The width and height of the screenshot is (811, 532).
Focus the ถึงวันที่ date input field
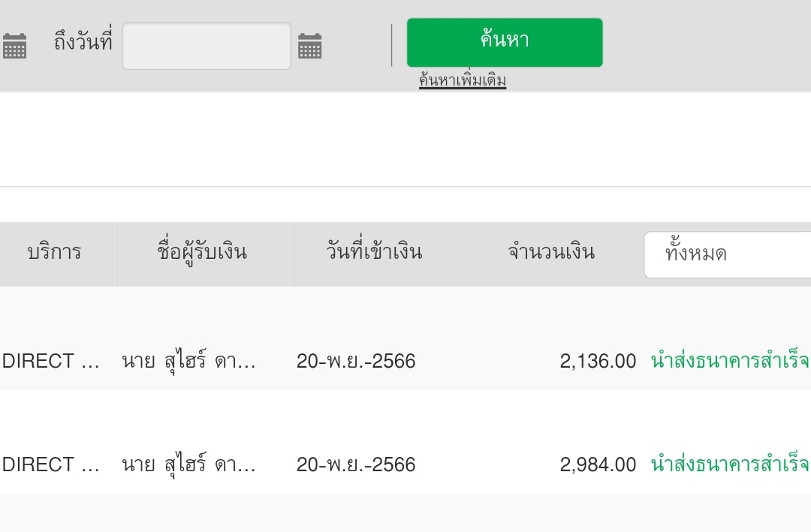207,47
